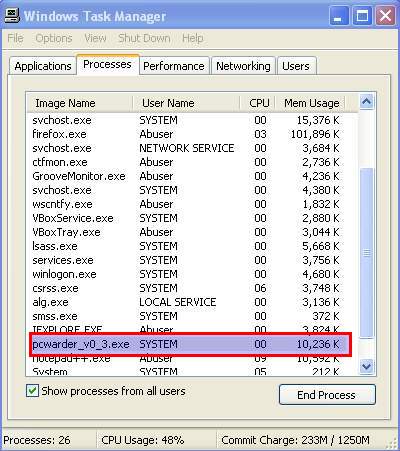Click Commit Charge status bar entry

coord(295,440)
